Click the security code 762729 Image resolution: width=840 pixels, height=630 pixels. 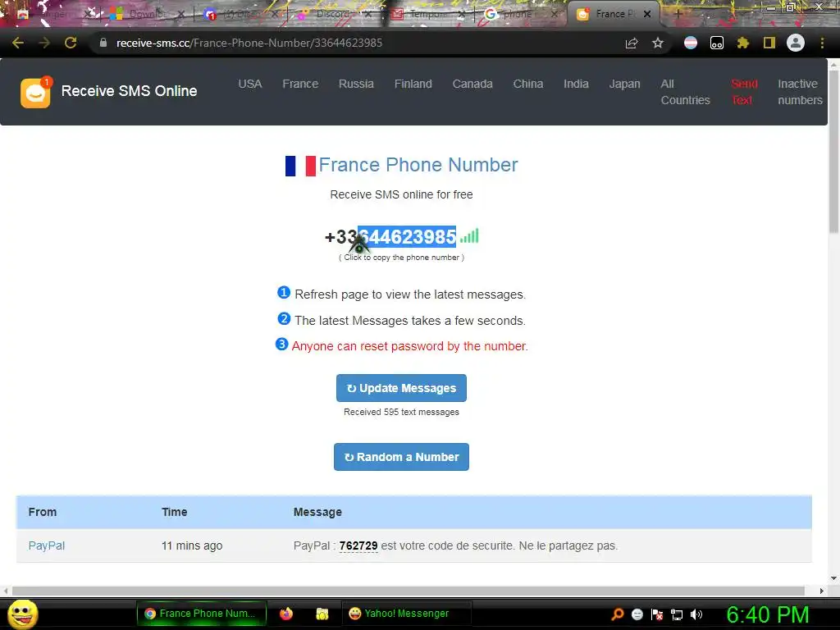[358, 546]
